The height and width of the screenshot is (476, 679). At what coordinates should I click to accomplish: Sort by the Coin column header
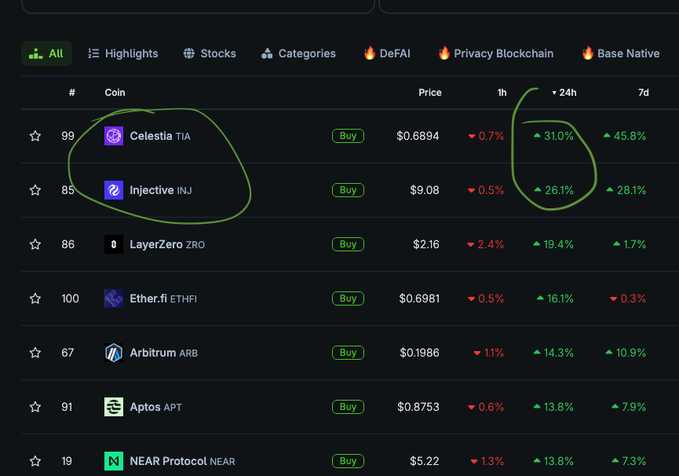[115, 93]
